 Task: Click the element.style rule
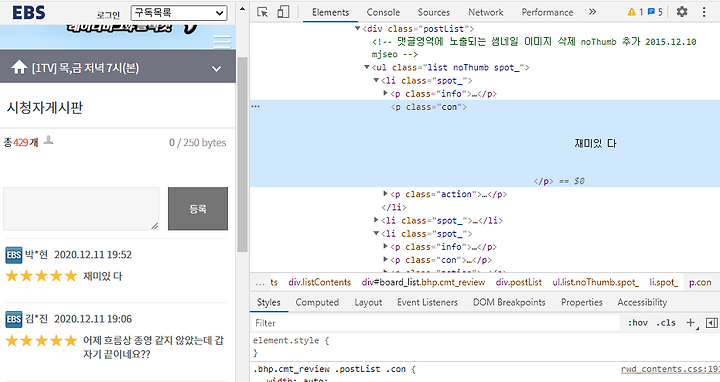click(290, 341)
